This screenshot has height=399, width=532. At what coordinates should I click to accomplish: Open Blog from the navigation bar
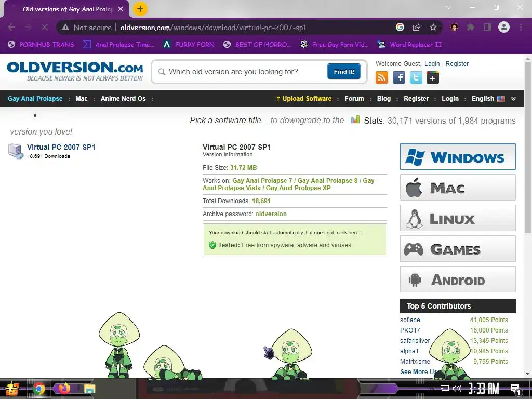tap(384, 99)
